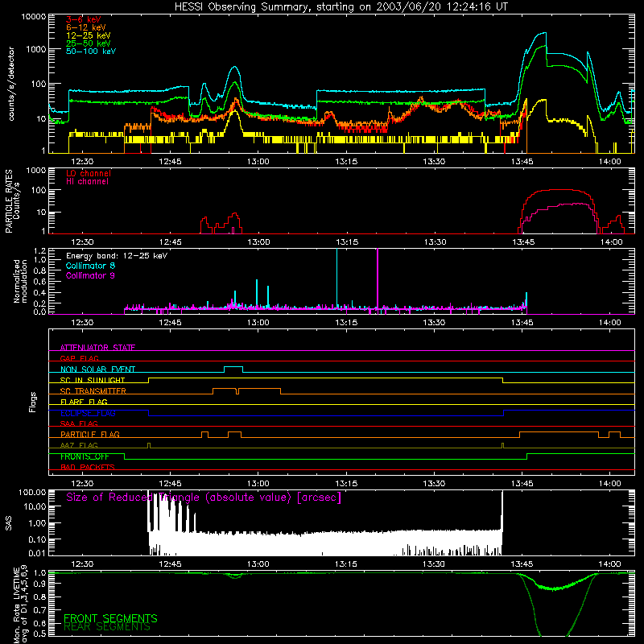
Task: Select the HI channel legend label
Action: 88,182
